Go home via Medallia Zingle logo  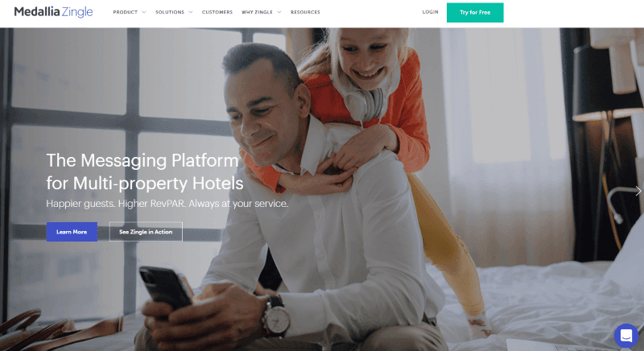tap(53, 12)
